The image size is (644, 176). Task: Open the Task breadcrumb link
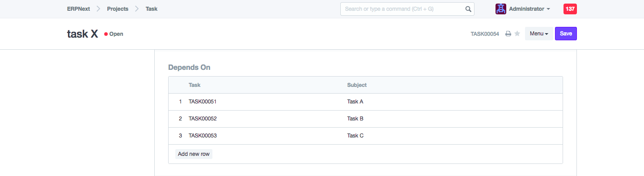tap(152, 9)
